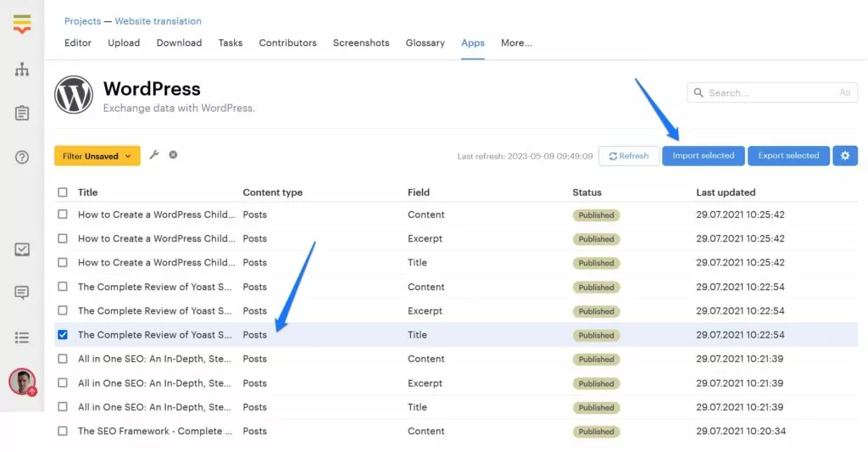Check the 'Complete Review of Yoast' Content row

point(63,287)
